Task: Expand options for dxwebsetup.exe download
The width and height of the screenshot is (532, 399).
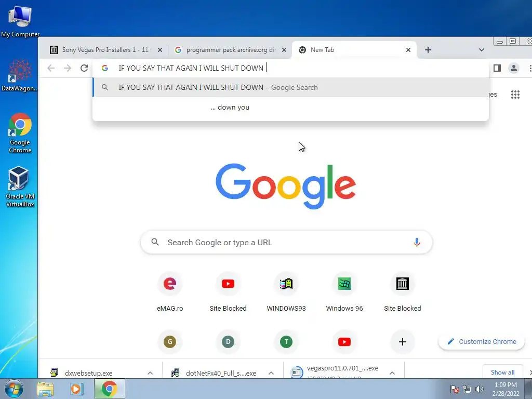Action: [x=150, y=373]
